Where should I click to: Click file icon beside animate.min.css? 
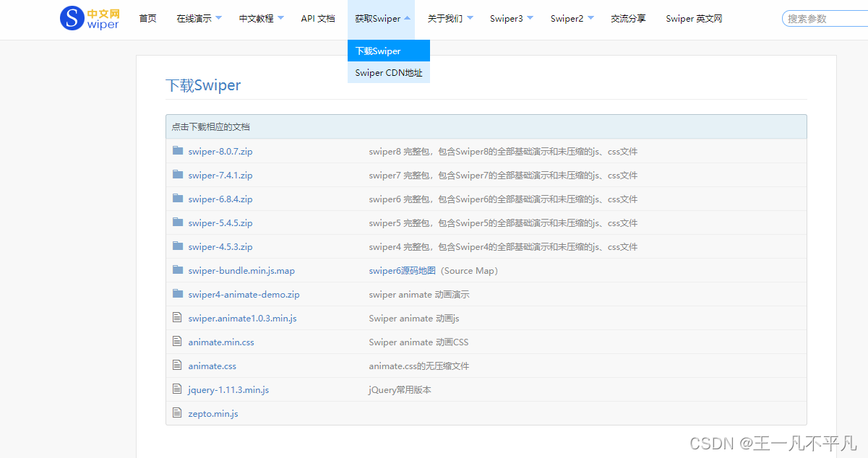177,341
